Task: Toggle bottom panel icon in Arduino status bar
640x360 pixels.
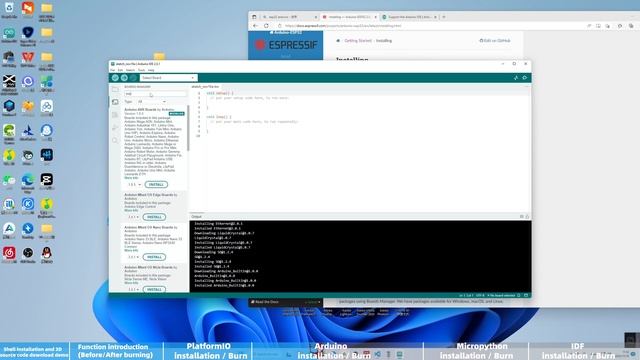Action: point(526,295)
